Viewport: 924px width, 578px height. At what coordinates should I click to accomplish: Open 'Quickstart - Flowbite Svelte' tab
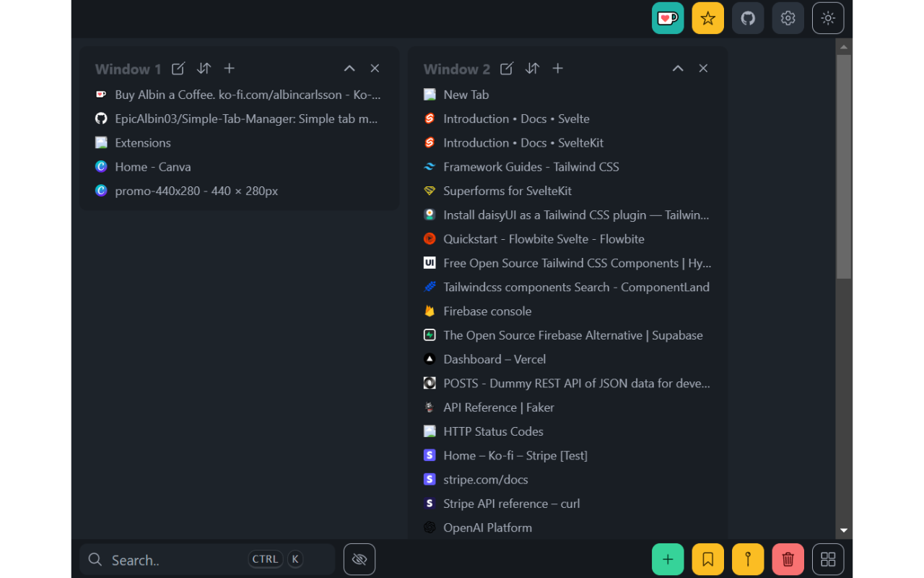pyautogui.click(x=567, y=239)
